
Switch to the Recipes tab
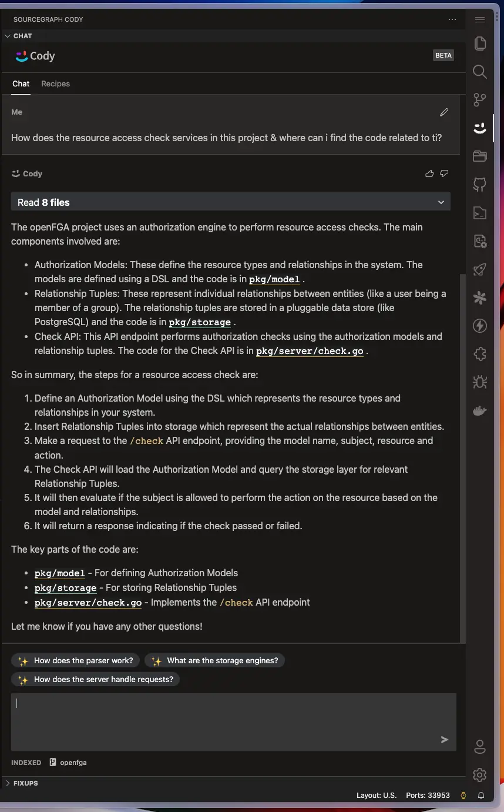pyautogui.click(x=55, y=83)
